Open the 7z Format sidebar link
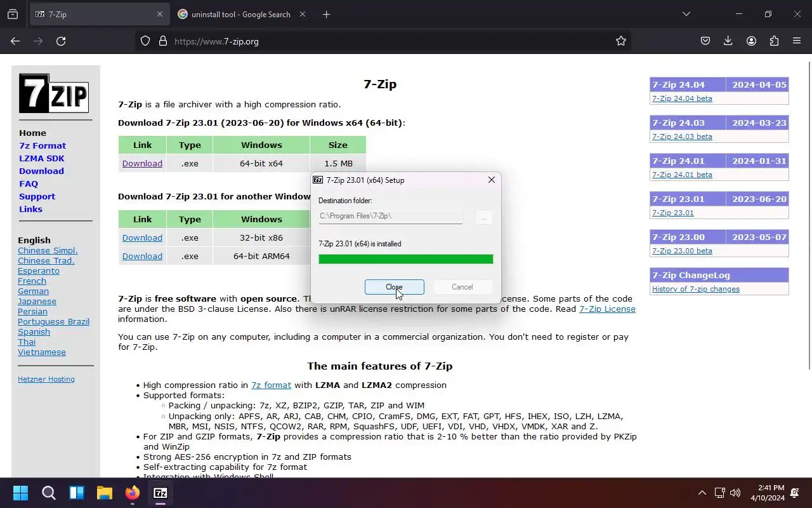This screenshot has width=812, height=508. [x=43, y=145]
